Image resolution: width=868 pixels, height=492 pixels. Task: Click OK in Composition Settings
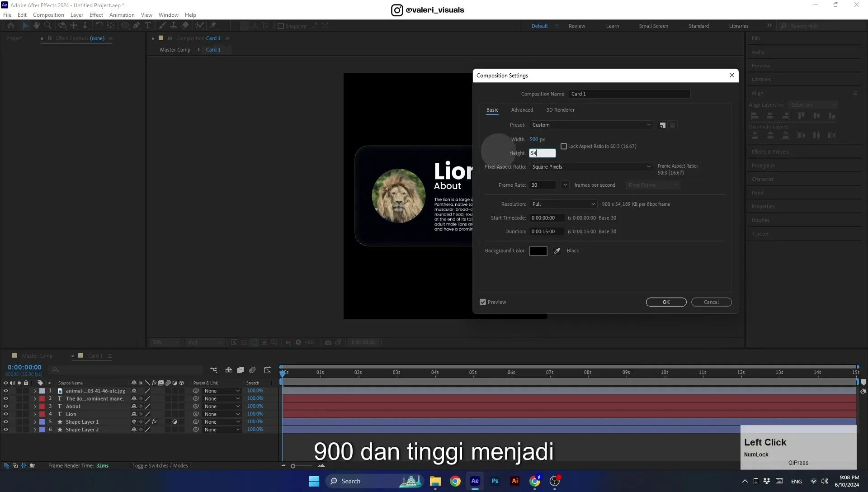tap(666, 302)
